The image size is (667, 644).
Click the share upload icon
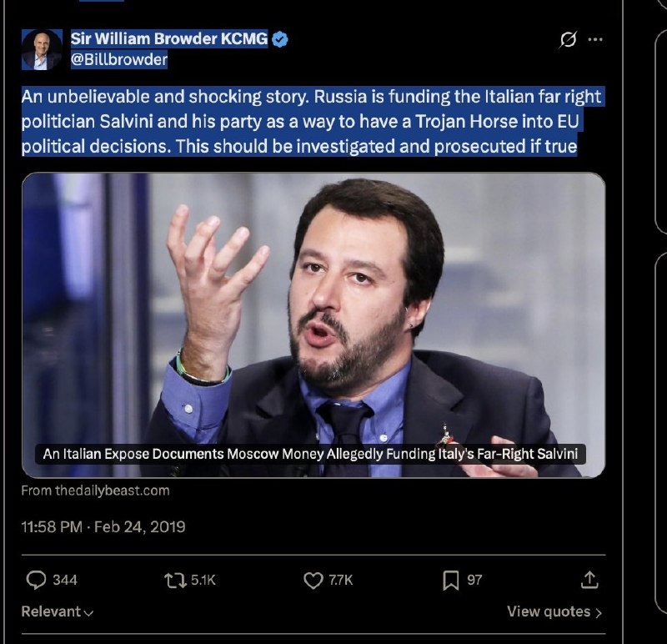click(x=589, y=579)
